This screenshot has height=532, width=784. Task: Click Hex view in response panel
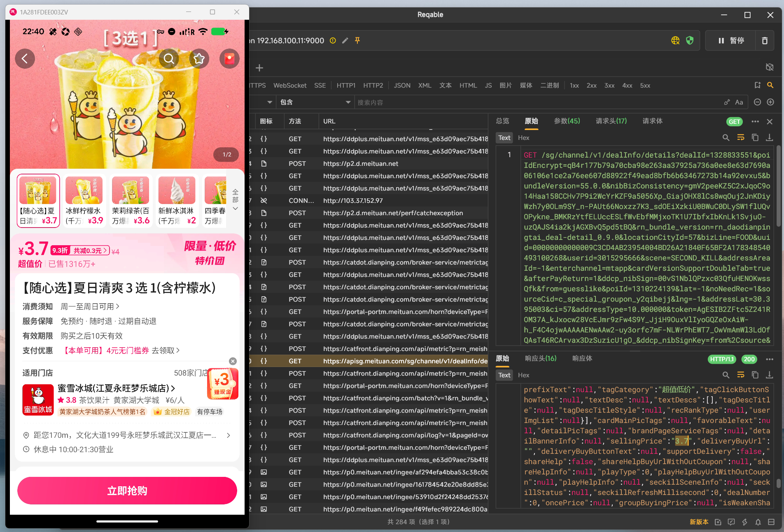pos(523,375)
